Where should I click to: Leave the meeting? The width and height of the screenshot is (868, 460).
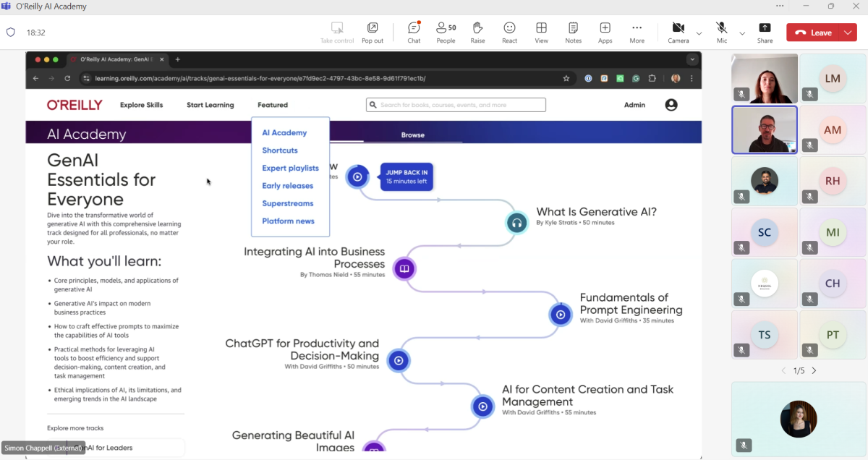(x=813, y=33)
